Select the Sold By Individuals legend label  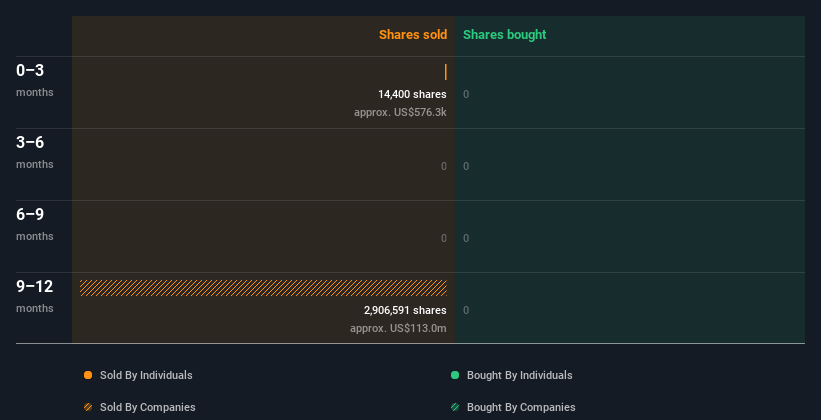146,375
